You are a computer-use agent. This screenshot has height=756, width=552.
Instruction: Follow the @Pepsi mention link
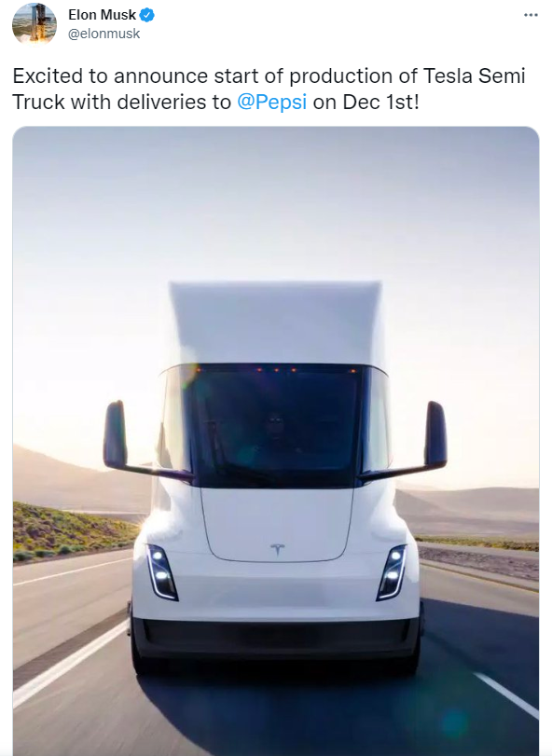[x=272, y=103]
